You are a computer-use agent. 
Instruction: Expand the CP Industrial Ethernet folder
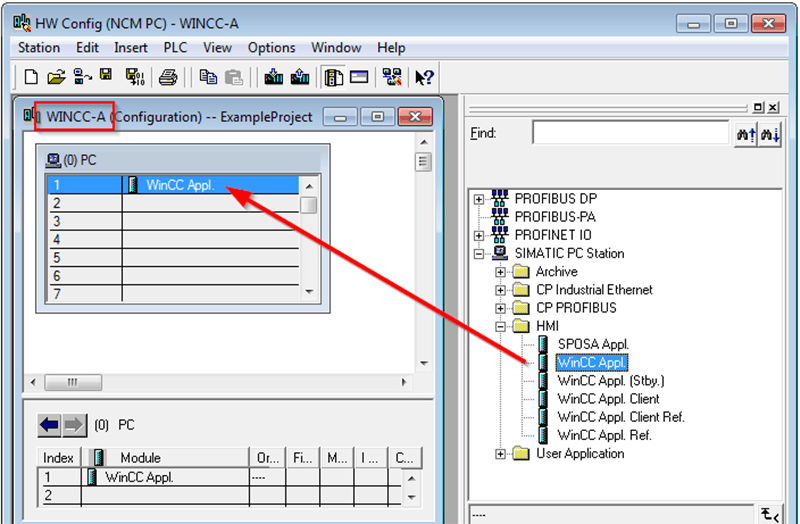pyautogui.click(x=501, y=290)
